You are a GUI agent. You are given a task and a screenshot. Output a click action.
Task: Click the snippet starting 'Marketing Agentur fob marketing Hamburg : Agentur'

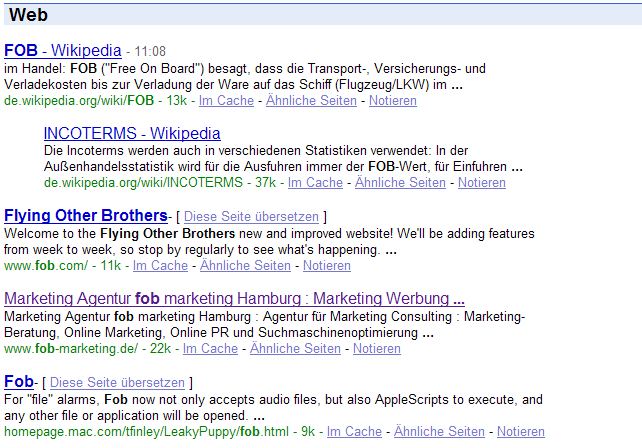tap(264, 324)
